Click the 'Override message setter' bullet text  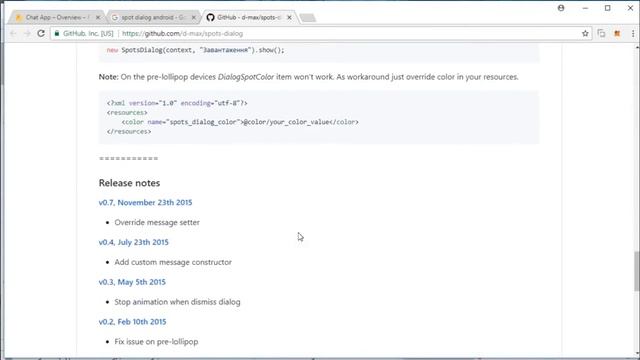coord(157,222)
